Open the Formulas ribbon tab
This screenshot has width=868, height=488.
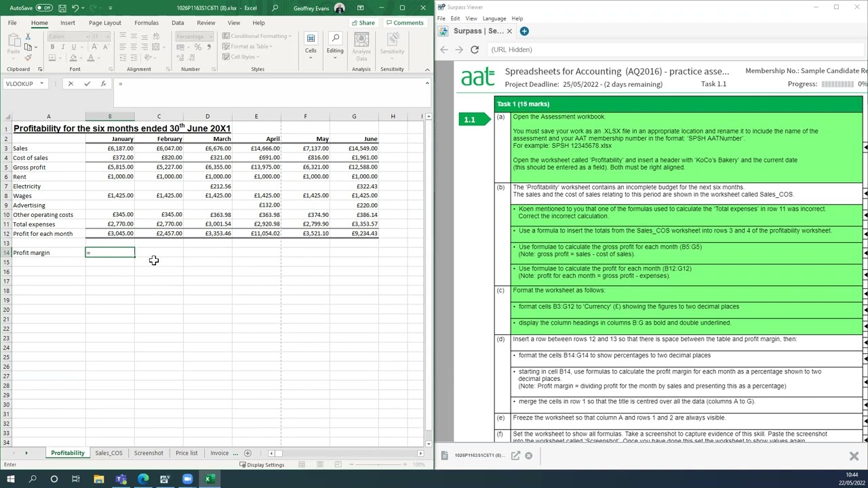[146, 22]
